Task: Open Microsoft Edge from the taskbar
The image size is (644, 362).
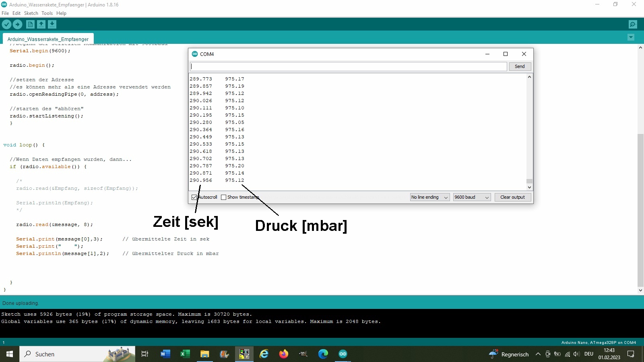Action: pyautogui.click(x=323, y=354)
